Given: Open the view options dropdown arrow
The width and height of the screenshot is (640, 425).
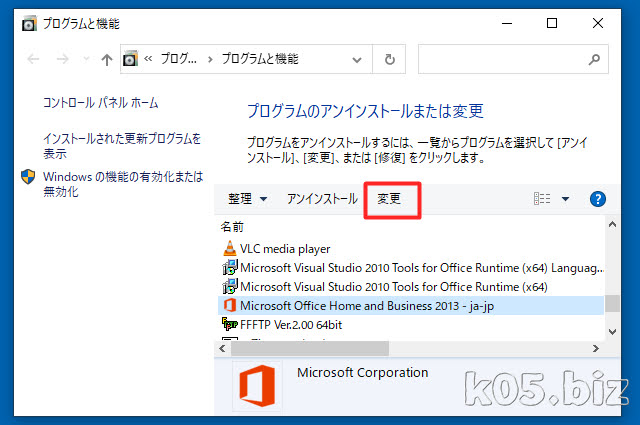Looking at the screenshot, I should [565, 199].
